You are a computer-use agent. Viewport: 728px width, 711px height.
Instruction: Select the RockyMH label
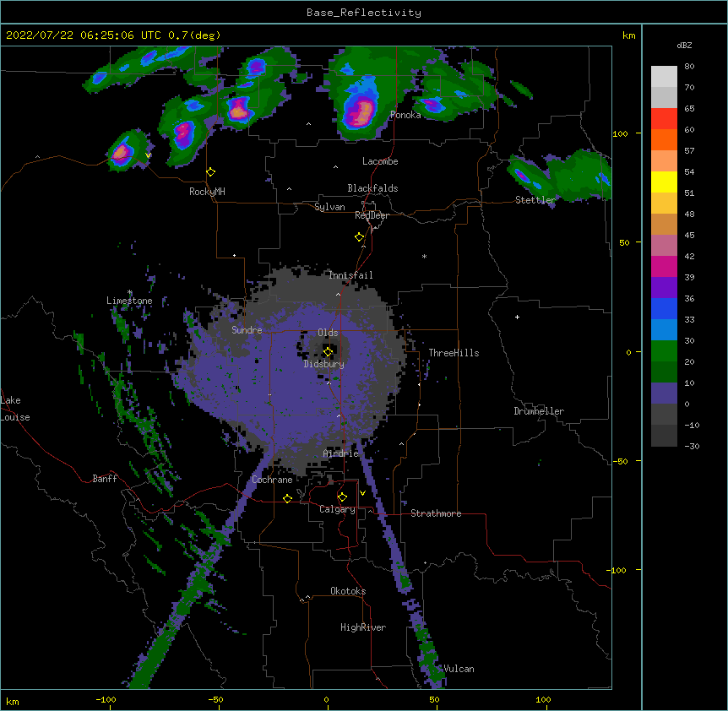point(207,192)
